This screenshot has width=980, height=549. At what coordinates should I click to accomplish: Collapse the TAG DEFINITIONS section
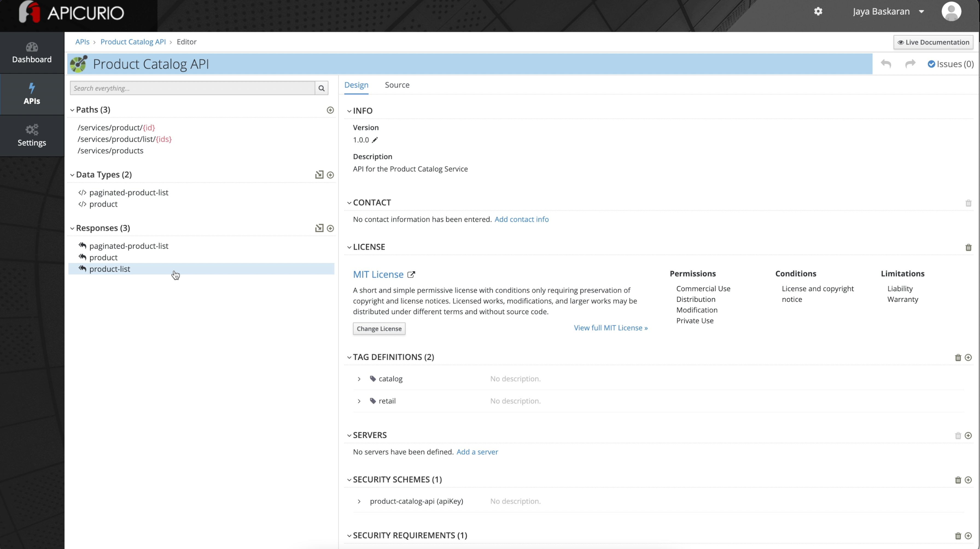click(349, 357)
